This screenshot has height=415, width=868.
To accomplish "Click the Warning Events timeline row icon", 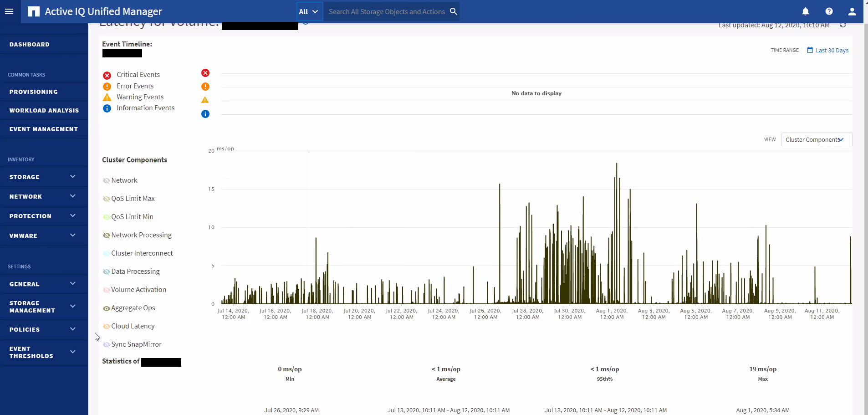I will (x=205, y=100).
